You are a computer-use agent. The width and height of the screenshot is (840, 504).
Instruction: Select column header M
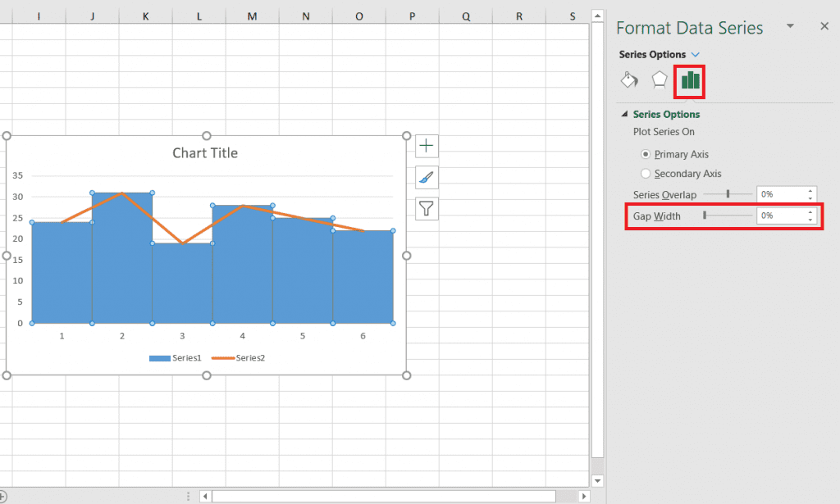[x=252, y=16]
